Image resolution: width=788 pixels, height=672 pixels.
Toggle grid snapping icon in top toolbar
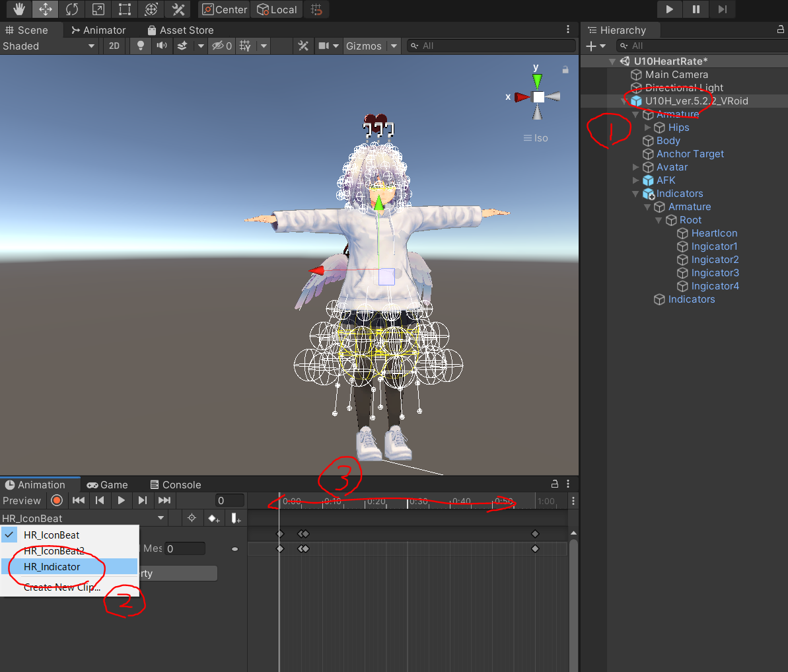(316, 9)
